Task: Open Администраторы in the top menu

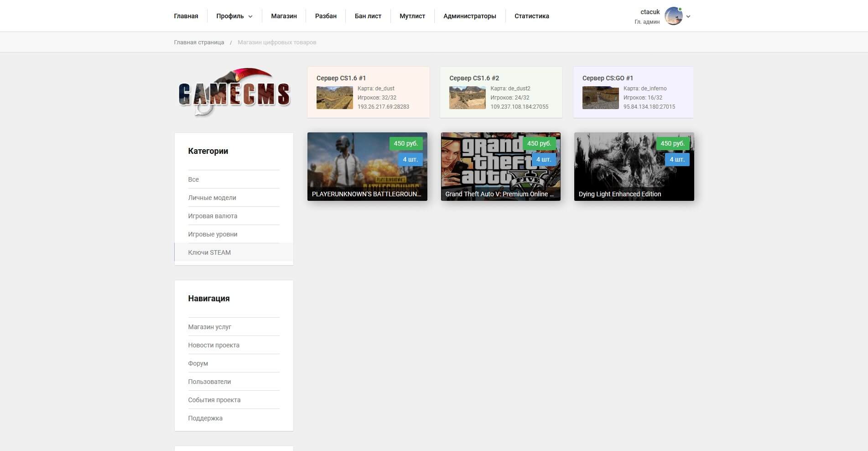Action: pos(469,16)
